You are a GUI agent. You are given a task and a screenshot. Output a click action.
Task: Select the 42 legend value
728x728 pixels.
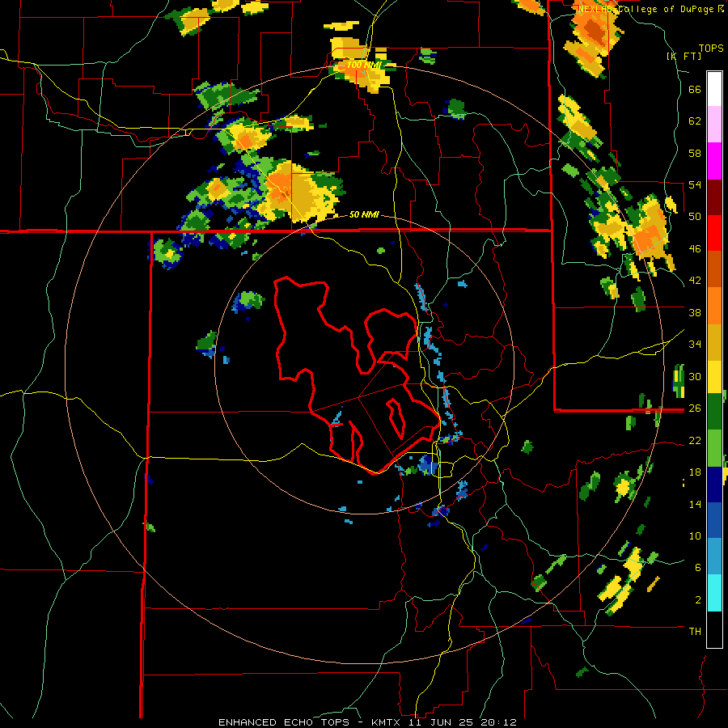695,281
